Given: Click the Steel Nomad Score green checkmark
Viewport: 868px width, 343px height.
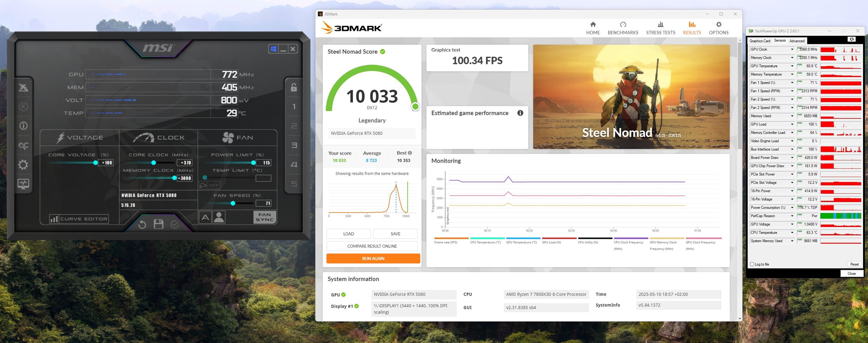Looking at the screenshot, I should coord(382,52).
